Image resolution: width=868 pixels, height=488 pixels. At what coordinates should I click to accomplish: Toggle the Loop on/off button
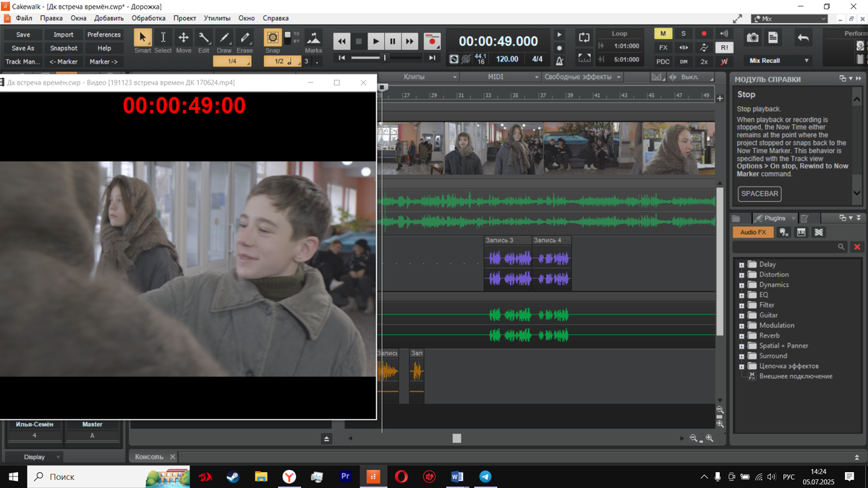584,37
